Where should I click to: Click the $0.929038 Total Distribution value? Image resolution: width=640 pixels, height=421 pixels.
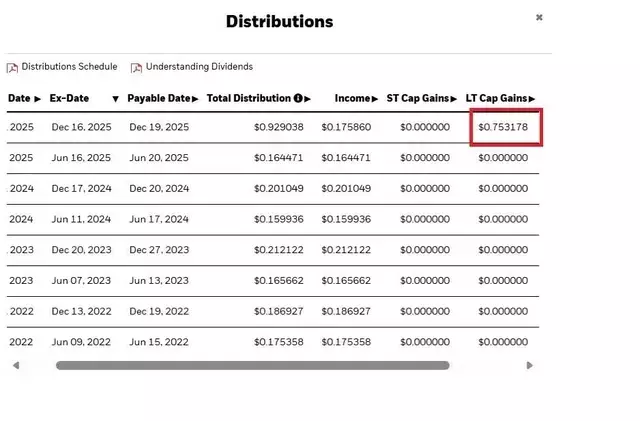279,128
